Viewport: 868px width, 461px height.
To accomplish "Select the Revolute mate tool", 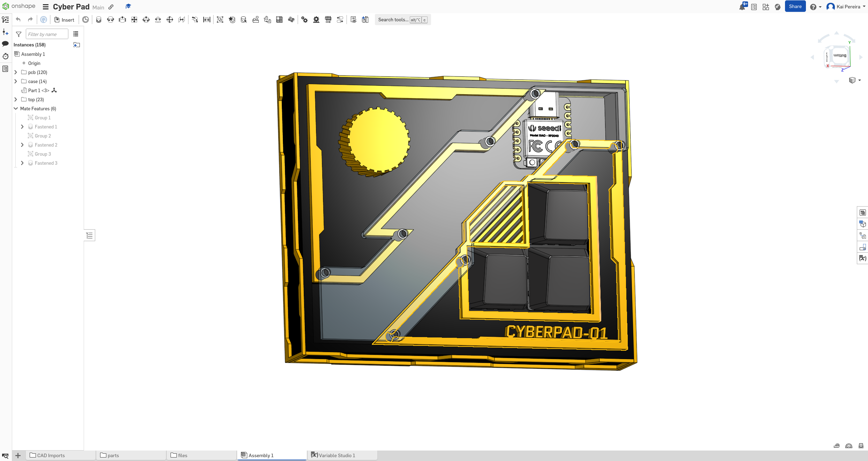I will click(x=111, y=20).
